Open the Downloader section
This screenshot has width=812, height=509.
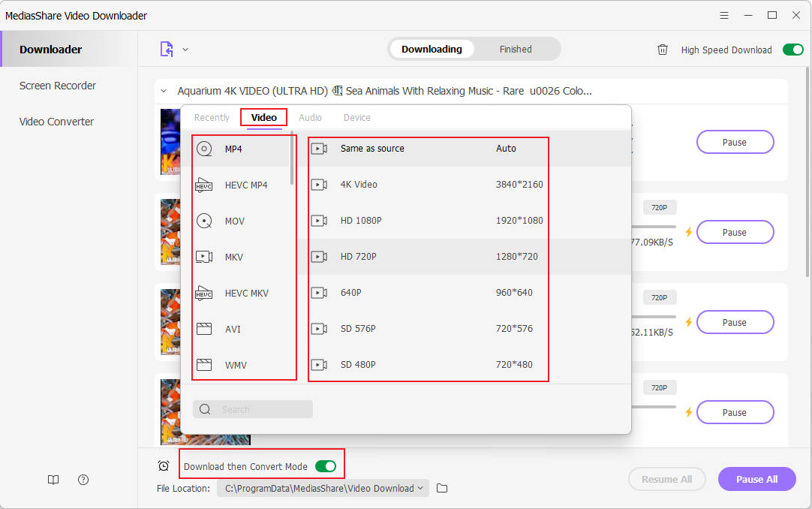click(x=69, y=50)
